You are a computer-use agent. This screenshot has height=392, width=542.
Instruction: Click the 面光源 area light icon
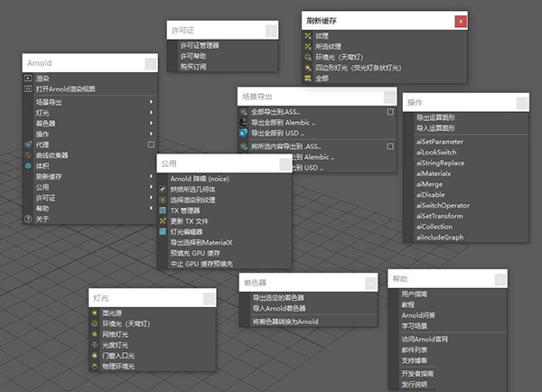coord(95,313)
